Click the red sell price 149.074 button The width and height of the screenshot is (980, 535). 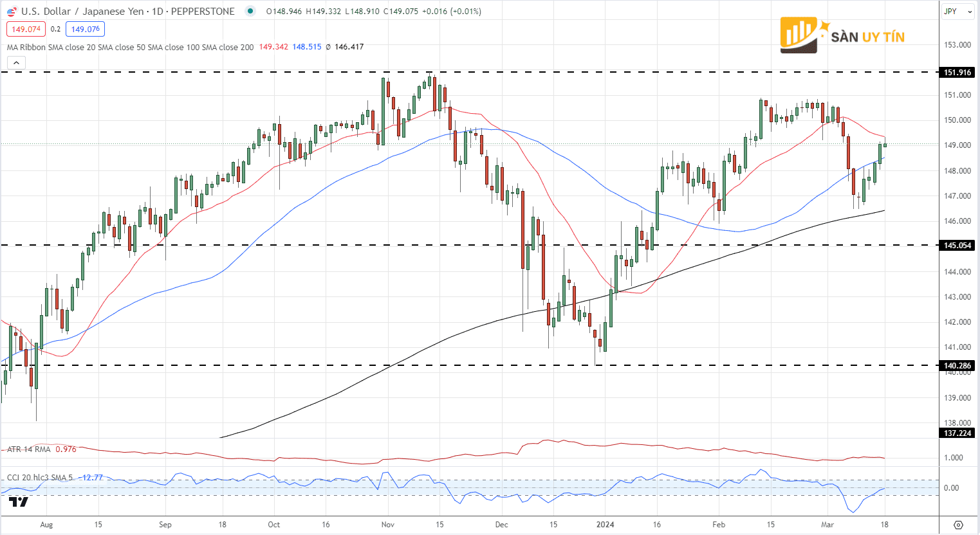[26, 29]
